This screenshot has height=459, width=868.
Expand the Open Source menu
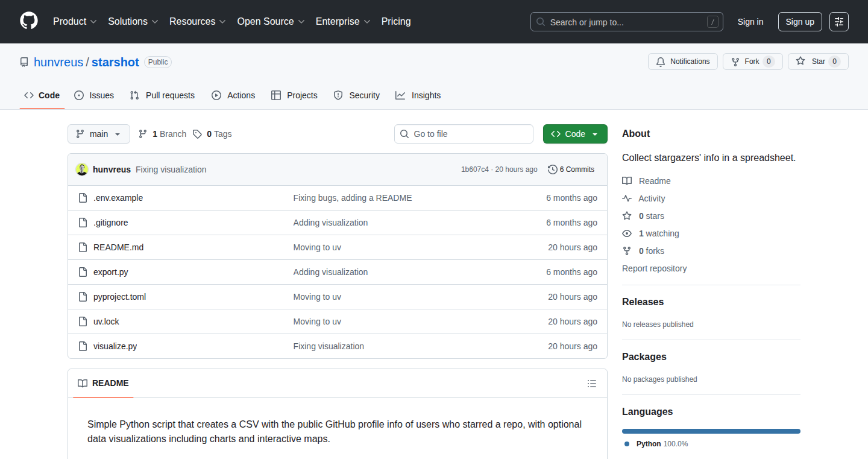click(x=271, y=22)
